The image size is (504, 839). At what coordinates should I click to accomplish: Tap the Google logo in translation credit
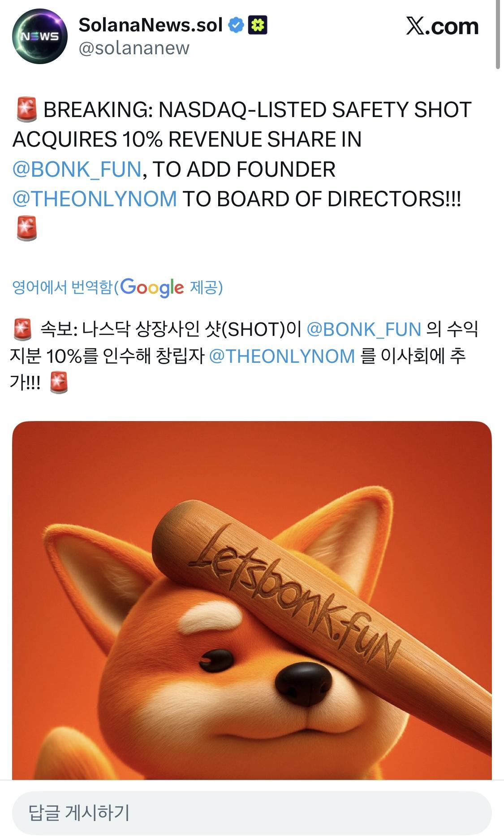[152, 287]
